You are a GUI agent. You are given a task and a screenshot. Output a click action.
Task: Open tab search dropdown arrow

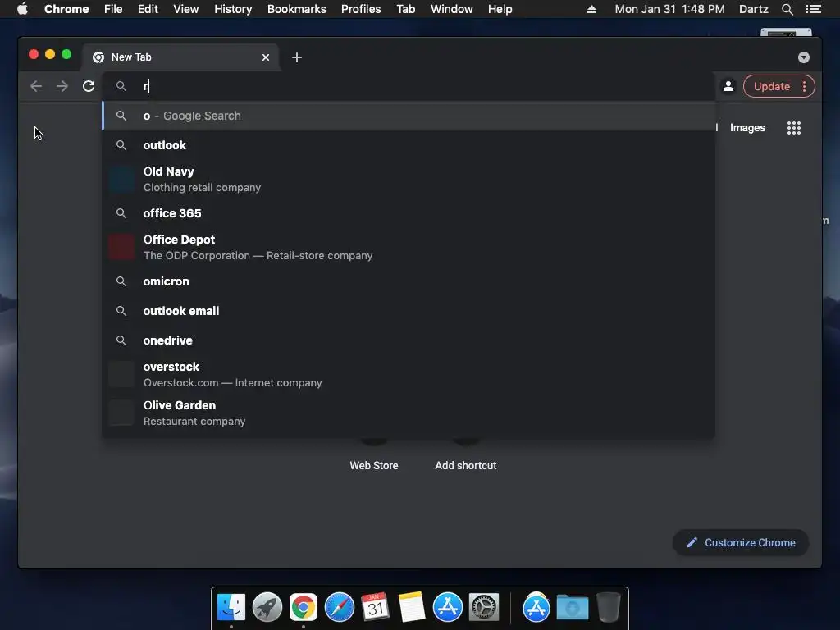click(x=804, y=57)
